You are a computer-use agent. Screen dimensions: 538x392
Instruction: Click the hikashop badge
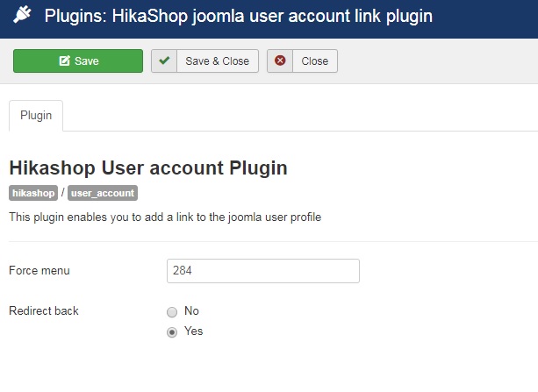coord(33,193)
